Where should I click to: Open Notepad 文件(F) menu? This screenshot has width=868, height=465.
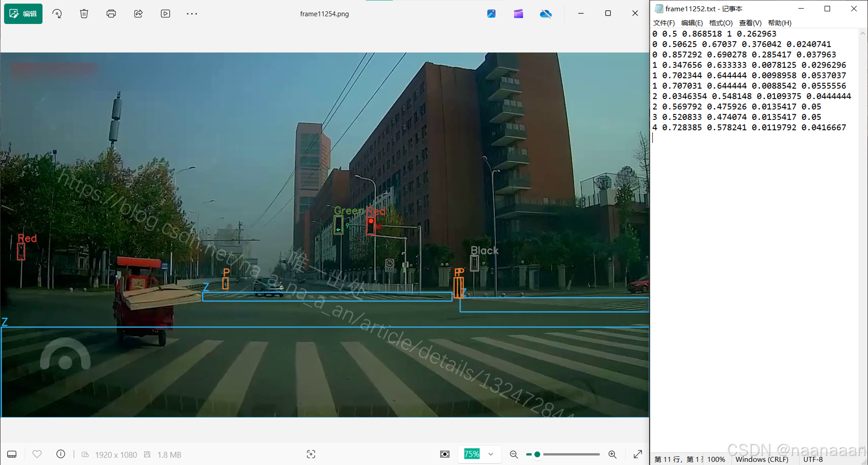pyautogui.click(x=664, y=23)
